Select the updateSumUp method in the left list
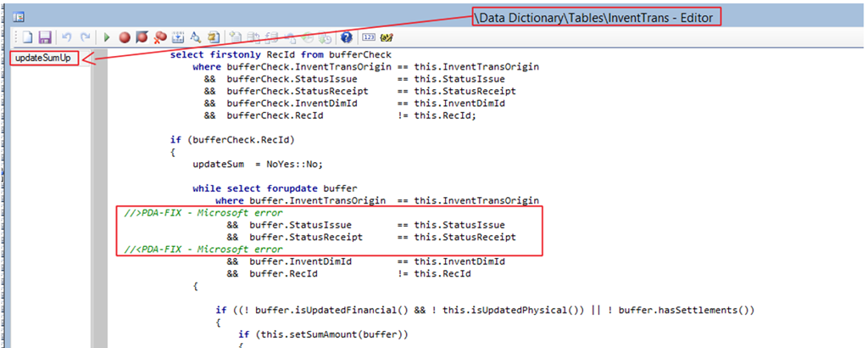This screenshot has width=868, height=348. tap(42, 58)
